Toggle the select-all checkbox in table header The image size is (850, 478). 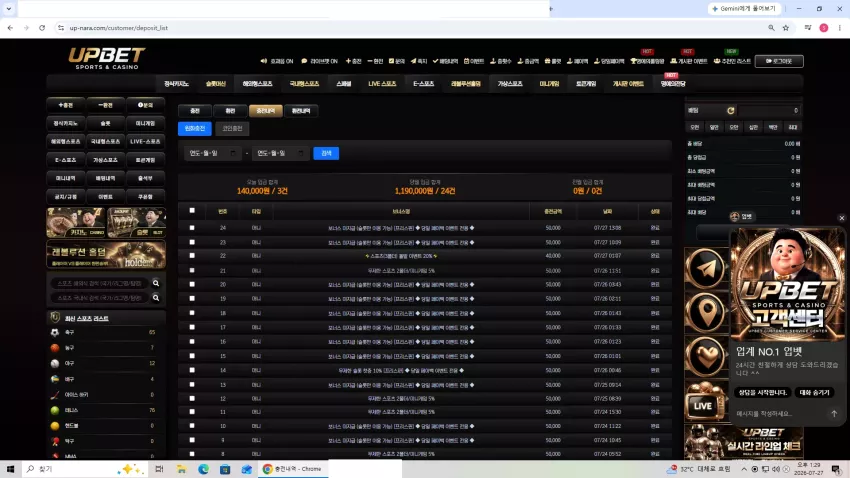(x=192, y=210)
